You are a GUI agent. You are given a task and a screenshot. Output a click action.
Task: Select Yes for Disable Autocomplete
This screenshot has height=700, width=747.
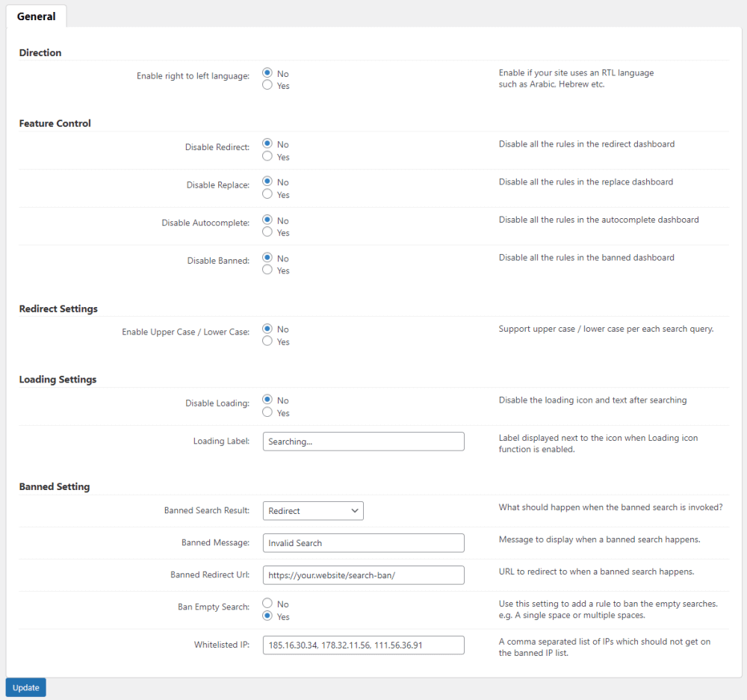coord(267,232)
